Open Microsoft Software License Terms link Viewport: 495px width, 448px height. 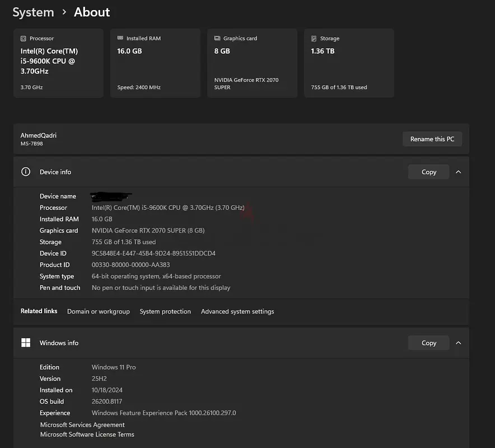87,435
